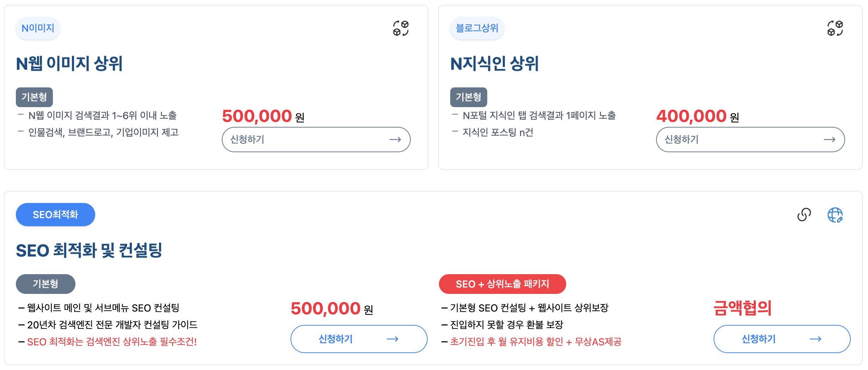Click the globe with pencil icon

pyautogui.click(x=836, y=216)
